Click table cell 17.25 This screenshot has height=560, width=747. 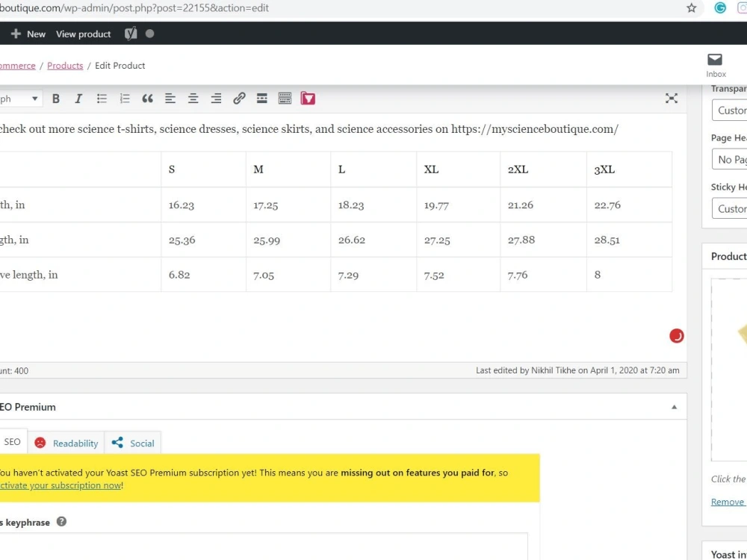pyautogui.click(x=288, y=205)
